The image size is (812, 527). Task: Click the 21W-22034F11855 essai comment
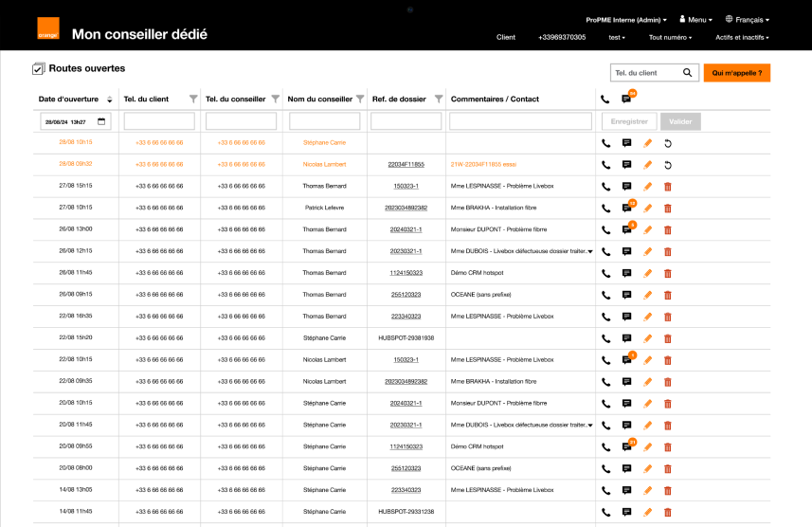483,164
